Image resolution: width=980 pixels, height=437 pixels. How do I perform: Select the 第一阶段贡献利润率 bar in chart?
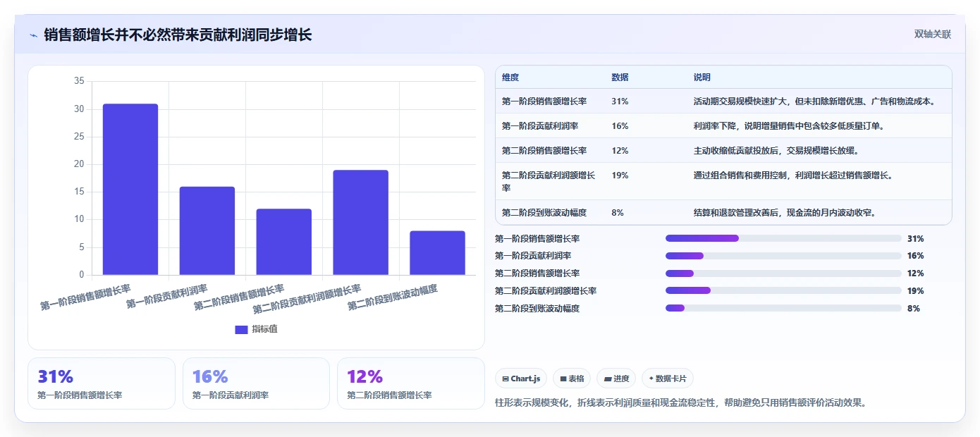point(207,230)
